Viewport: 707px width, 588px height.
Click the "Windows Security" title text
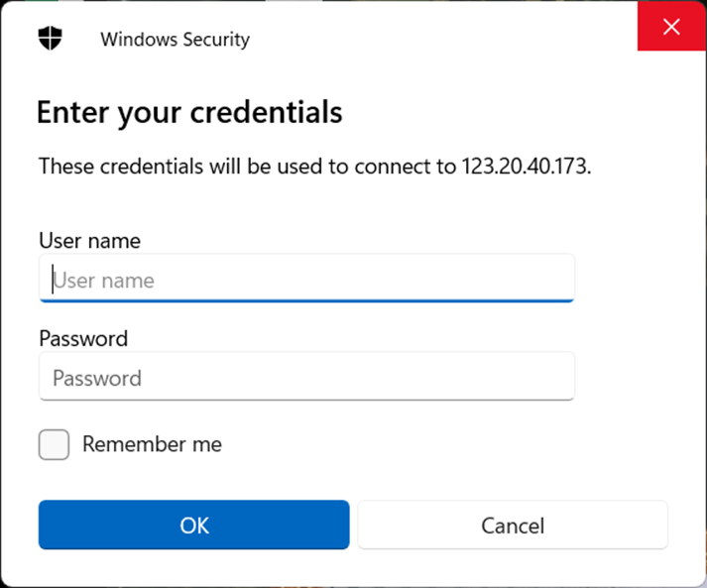pos(175,40)
